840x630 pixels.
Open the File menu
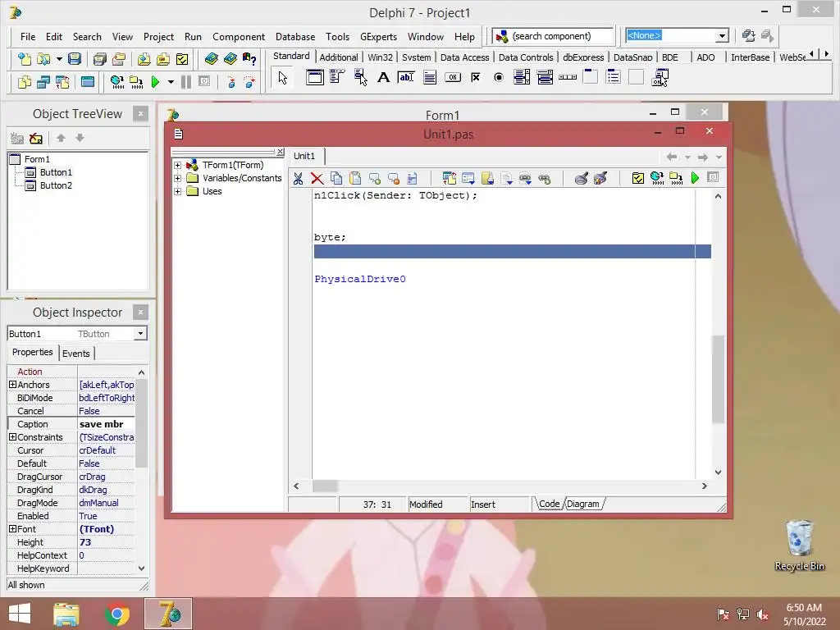click(x=28, y=36)
